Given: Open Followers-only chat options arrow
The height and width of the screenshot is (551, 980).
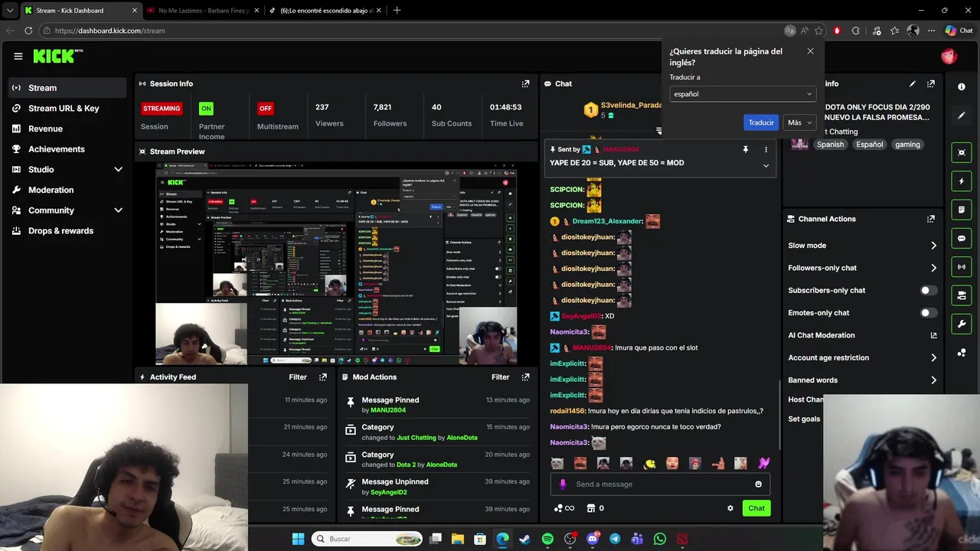Looking at the screenshot, I should click(x=933, y=268).
